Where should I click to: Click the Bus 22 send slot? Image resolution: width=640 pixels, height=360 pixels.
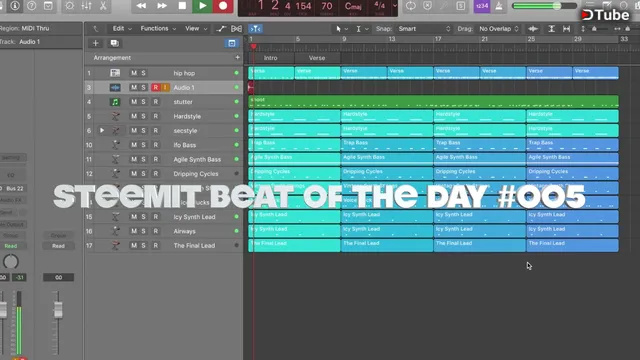(x=13, y=189)
